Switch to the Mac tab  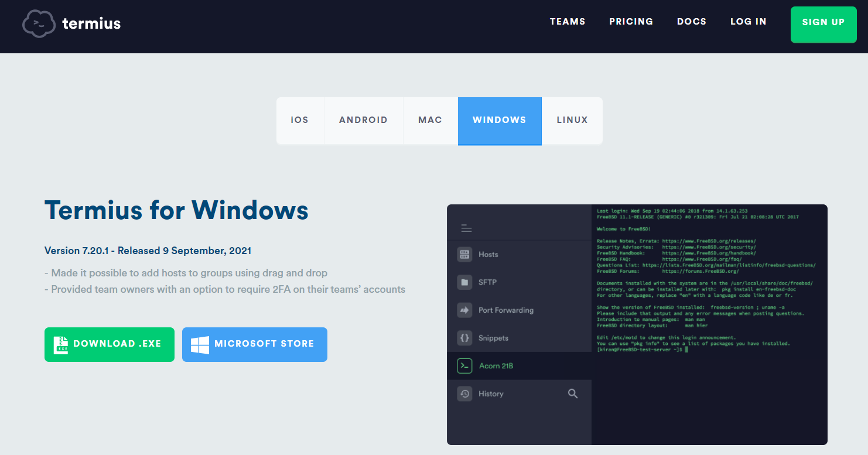430,121
